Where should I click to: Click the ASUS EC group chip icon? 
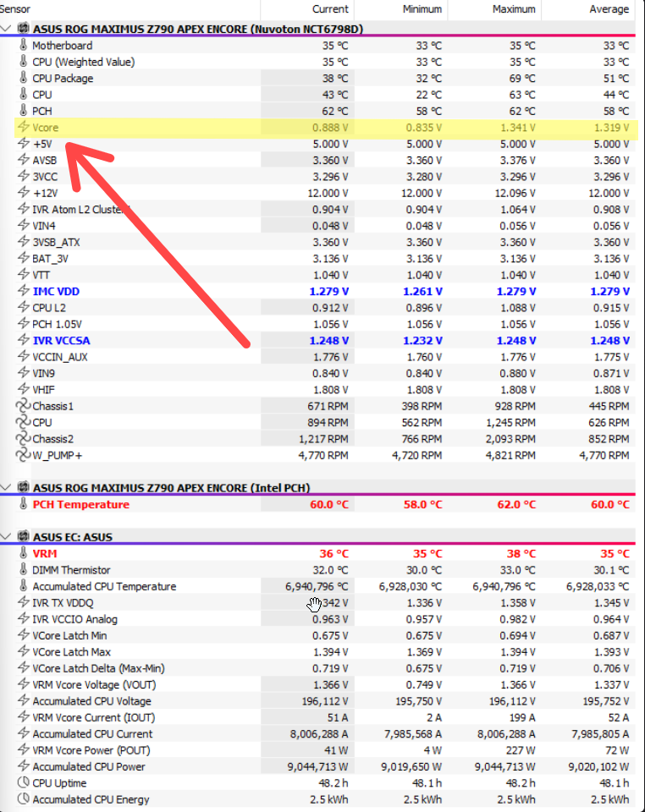point(24,536)
